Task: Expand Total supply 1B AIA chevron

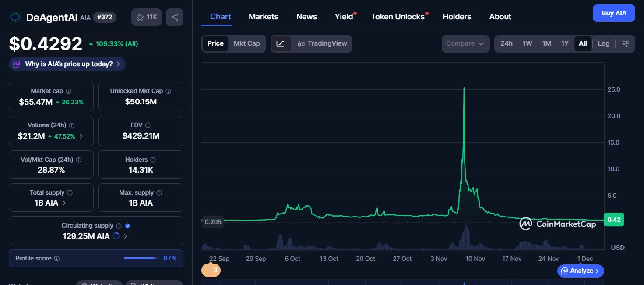Action: click(64, 203)
